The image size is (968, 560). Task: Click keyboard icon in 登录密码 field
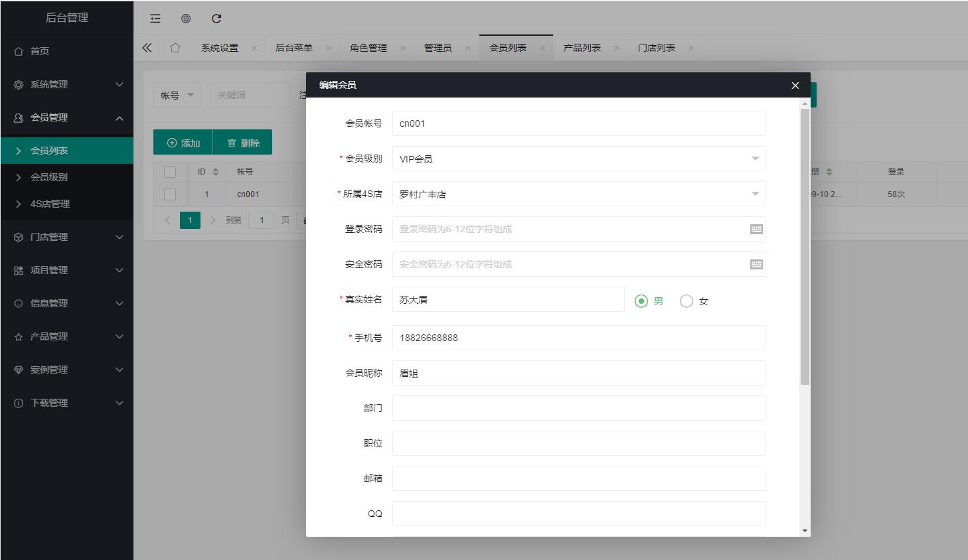pos(756,229)
